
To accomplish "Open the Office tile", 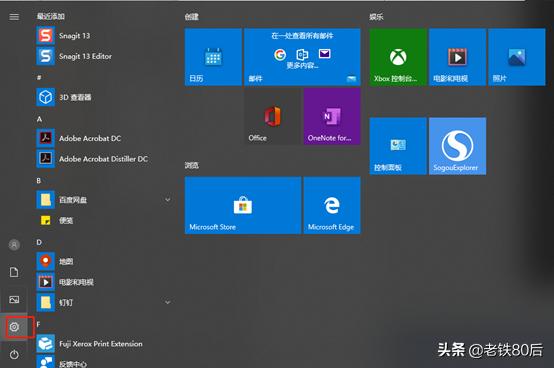I will point(273,116).
